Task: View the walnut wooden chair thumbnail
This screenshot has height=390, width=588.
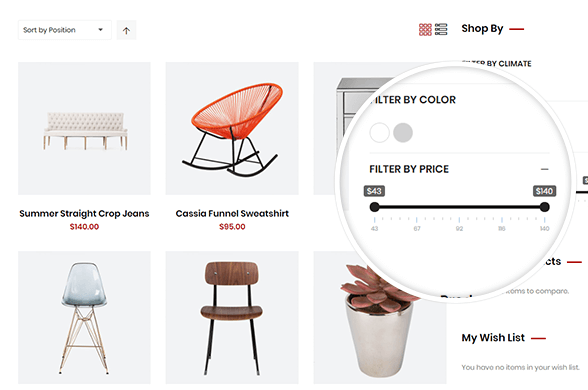Action: [232, 318]
